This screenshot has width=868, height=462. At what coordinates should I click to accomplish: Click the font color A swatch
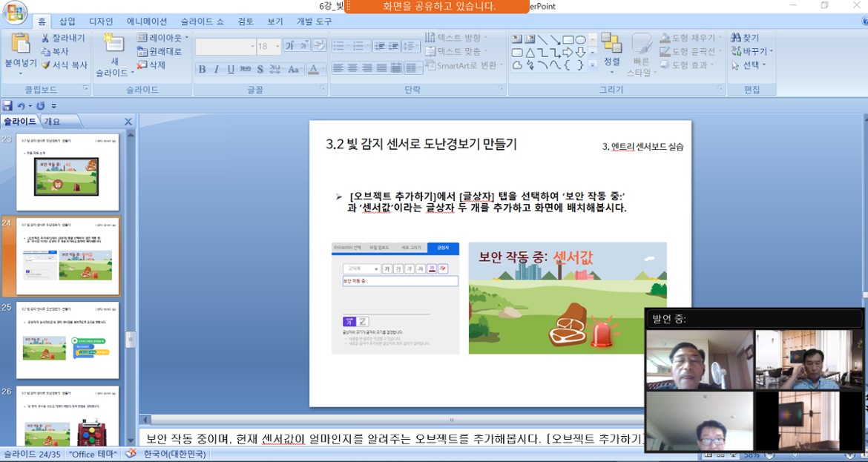(312, 69)
